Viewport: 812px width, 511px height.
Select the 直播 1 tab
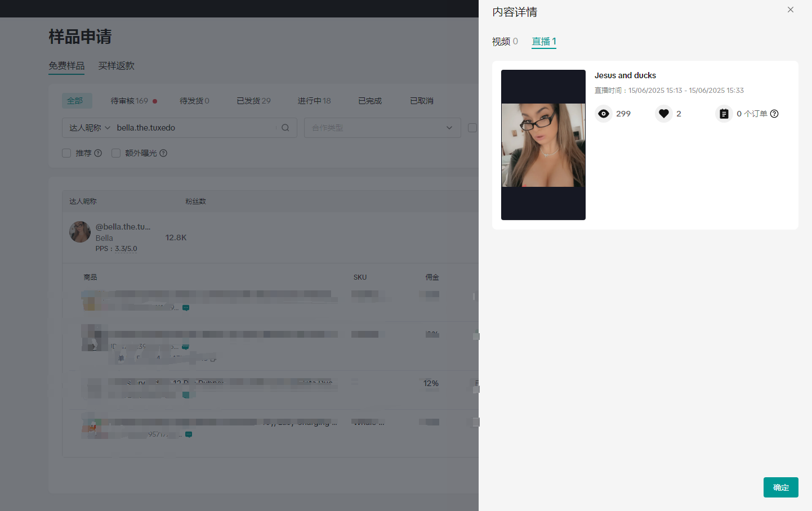(x=543, y=42)
